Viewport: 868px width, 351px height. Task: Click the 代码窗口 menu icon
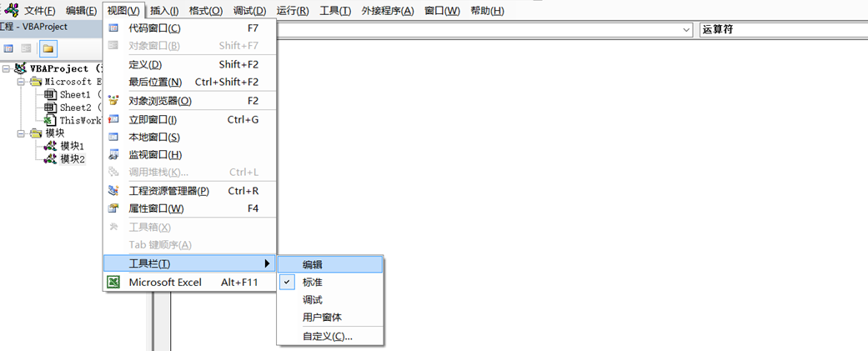click(x=113, y=28)
